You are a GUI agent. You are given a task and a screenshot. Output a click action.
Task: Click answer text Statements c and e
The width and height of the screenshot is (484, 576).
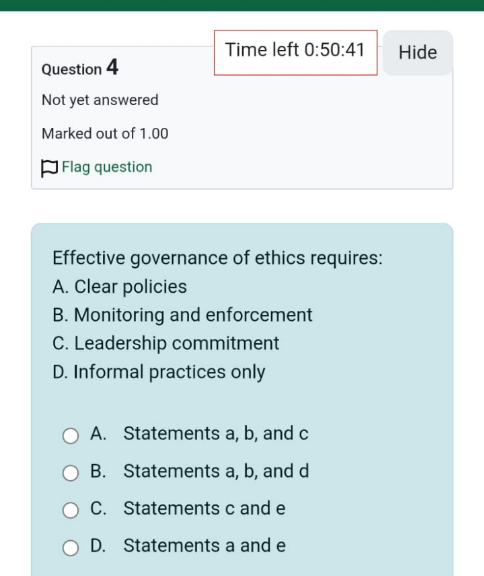(x=205, y=508)
